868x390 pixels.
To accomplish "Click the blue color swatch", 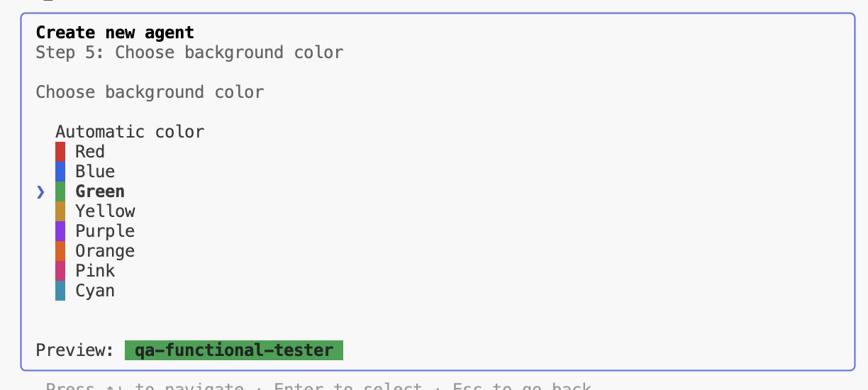I will pyautogui.click(x=60, y=172).
